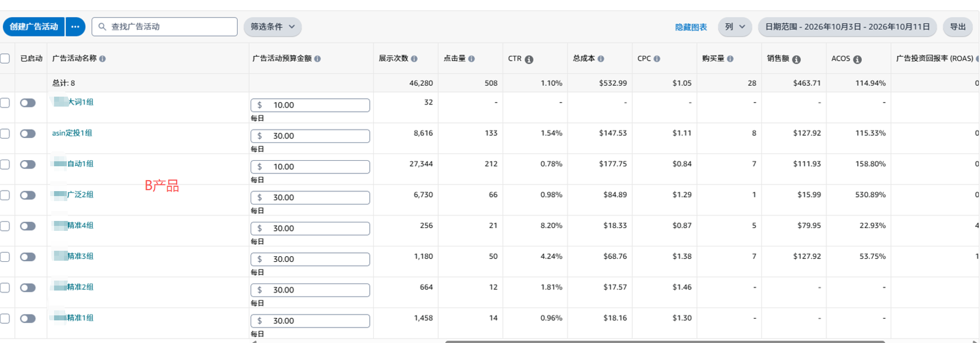Select the checkbox for 精准3组 row
This screenshot has height=343, width=980.
pos(5,257)
